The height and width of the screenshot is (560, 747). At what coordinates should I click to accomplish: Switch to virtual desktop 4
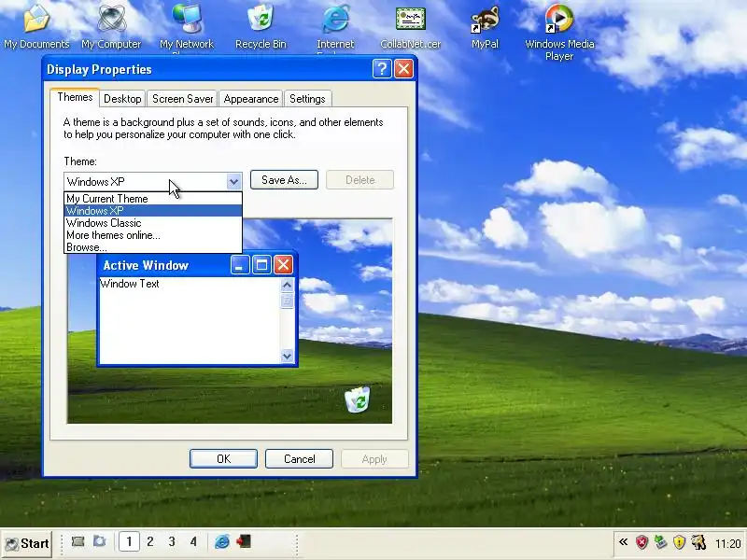[x=193, y=541]
